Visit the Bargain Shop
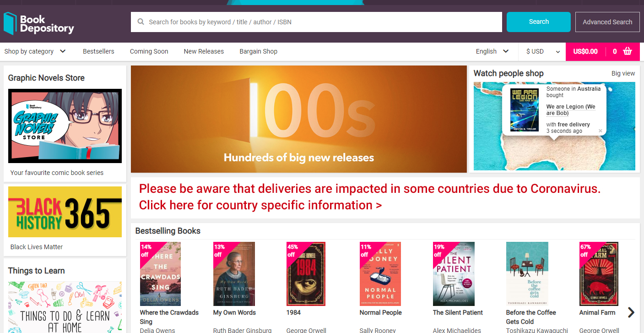Image resolution: width=644 pixels, height=333 pixels. point(259,51)
